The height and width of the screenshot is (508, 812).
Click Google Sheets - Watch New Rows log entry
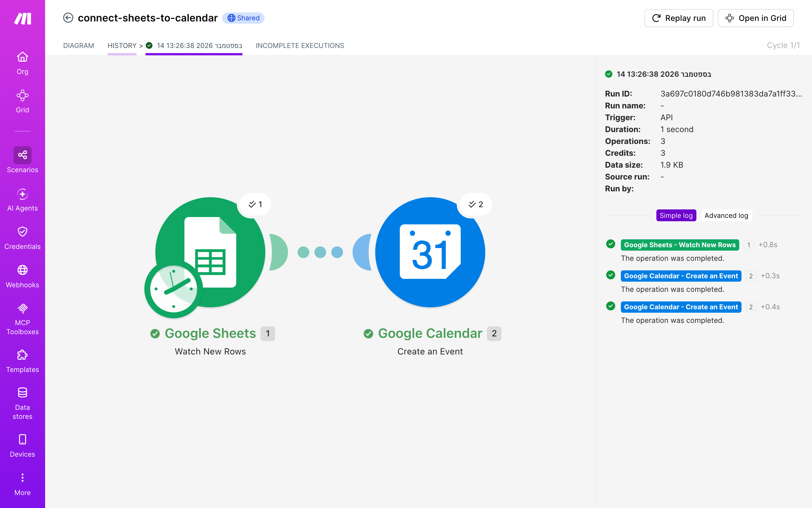[680, 245]
